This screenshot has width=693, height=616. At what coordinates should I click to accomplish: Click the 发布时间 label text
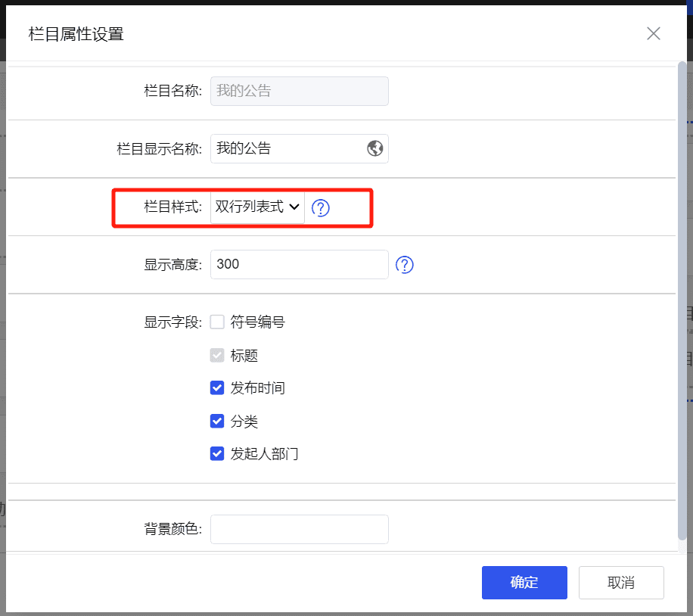coord(258,388)
